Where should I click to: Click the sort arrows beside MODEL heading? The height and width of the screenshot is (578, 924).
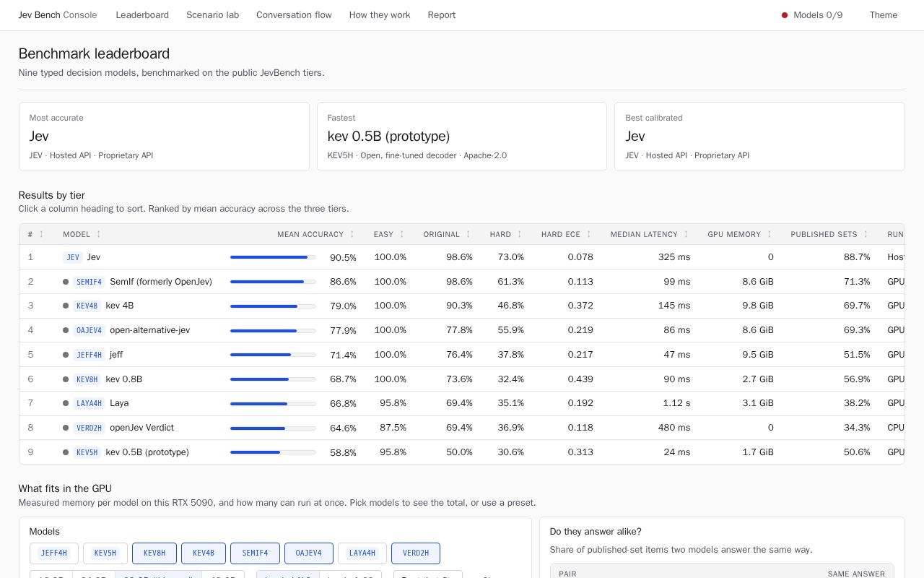(x=99, y=234)
